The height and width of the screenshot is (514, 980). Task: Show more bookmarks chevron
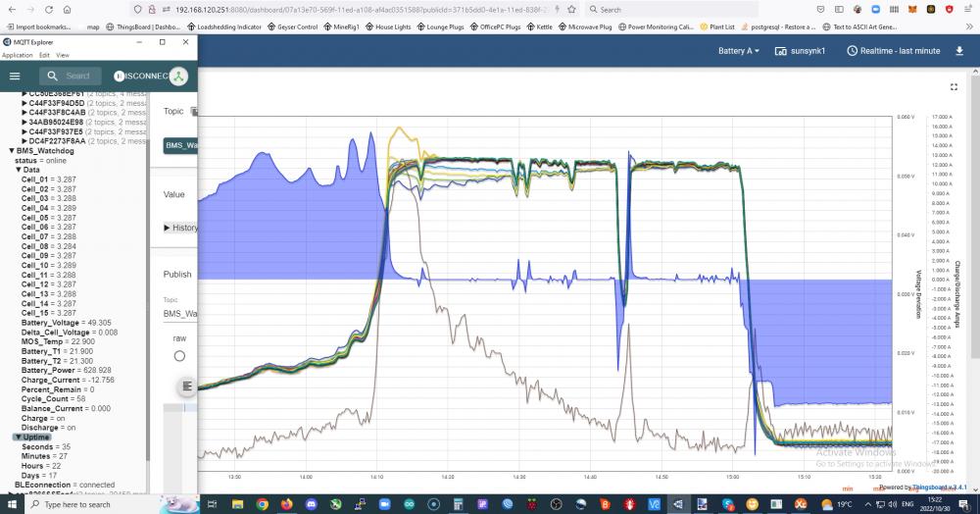click(969, 26)
